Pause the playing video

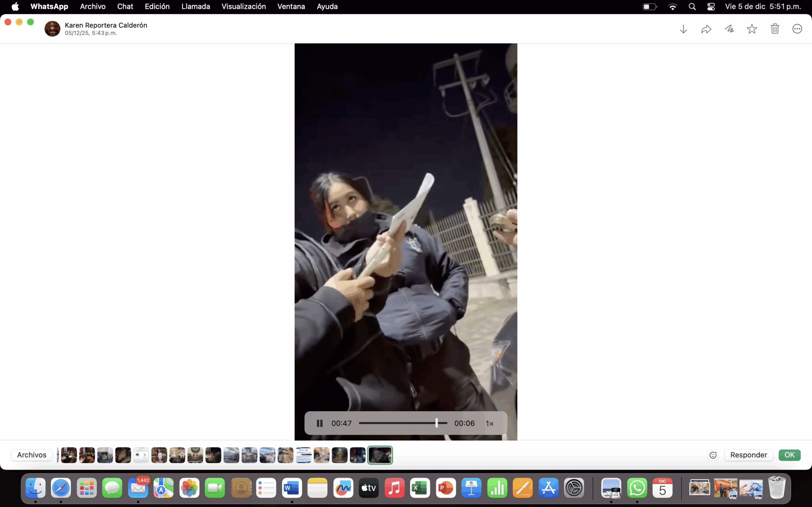pyautogui.click(x=319, y=423)
